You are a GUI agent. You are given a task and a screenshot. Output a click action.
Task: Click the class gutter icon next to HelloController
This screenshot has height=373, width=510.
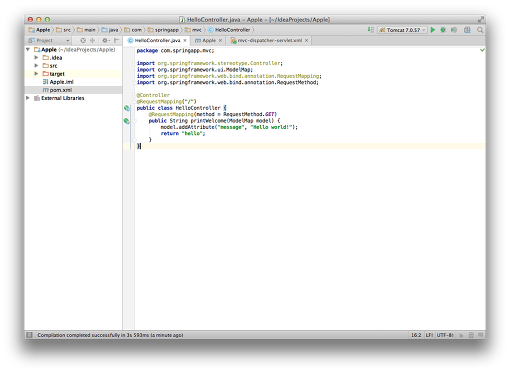tap(127, 108)
